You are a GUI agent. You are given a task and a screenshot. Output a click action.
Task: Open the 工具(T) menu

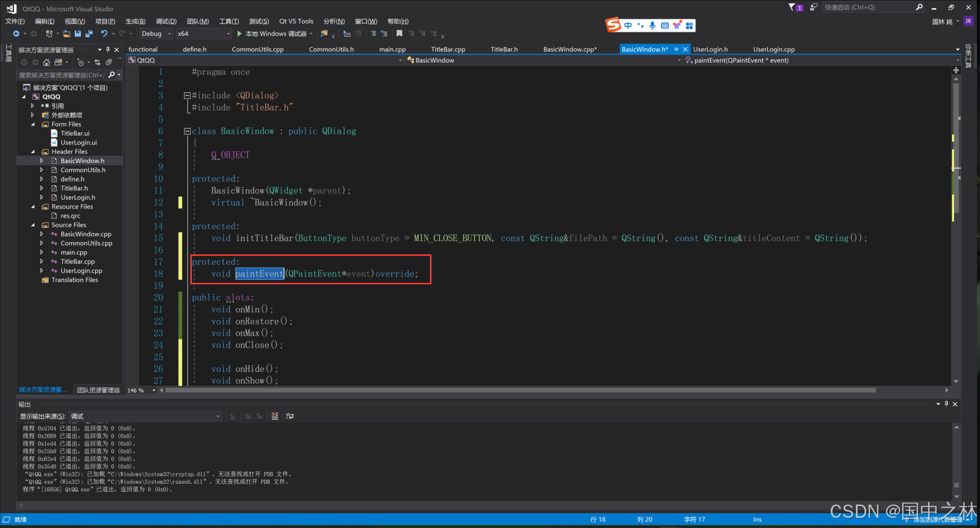click(x=229, y=21)
